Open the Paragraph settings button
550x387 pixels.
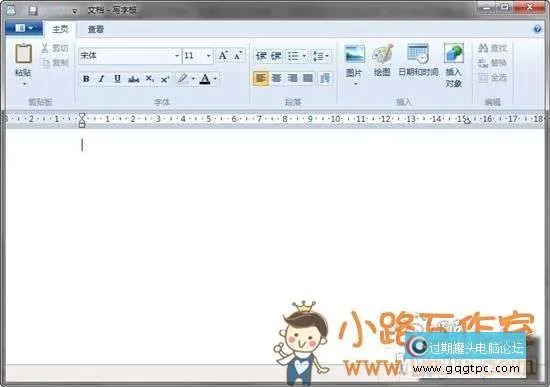pos(325,78)
